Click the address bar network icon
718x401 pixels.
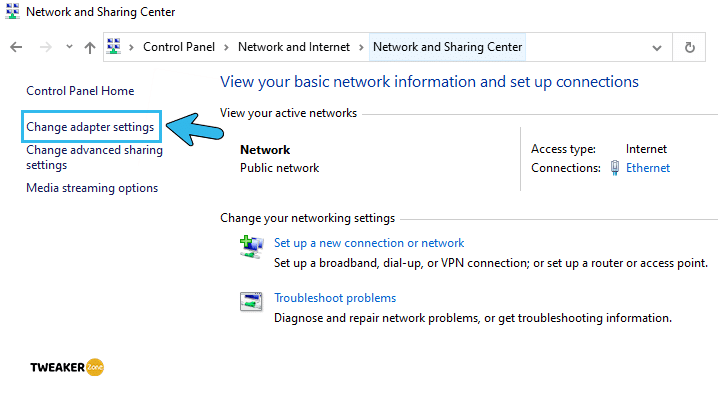click(x=114, y=47)
